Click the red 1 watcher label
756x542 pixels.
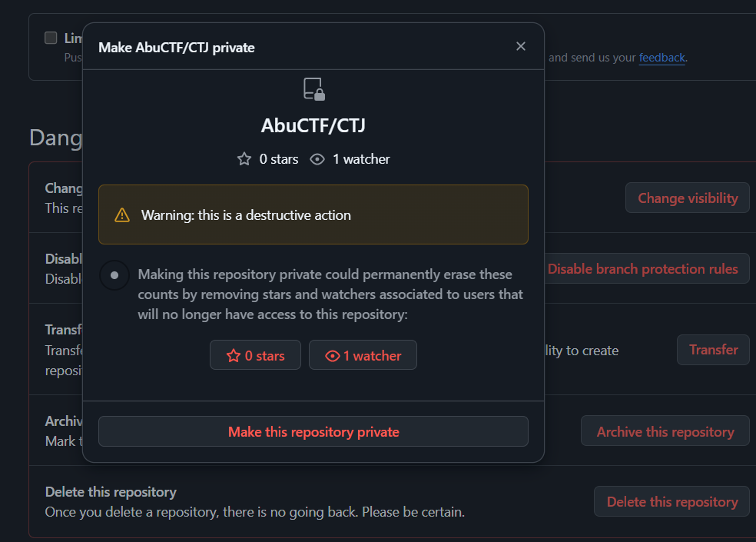(372, 356)
